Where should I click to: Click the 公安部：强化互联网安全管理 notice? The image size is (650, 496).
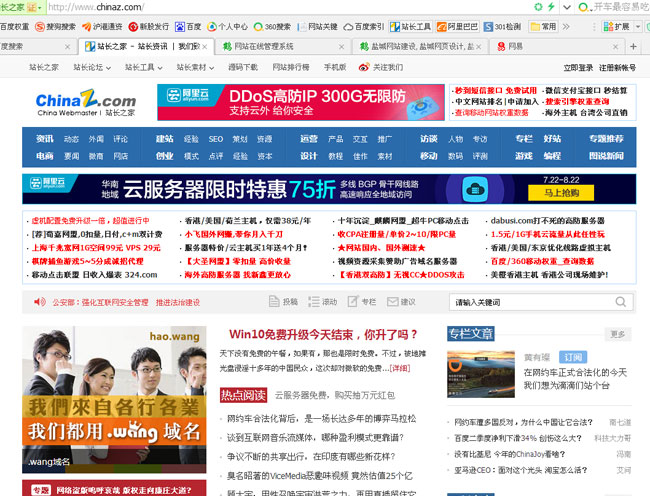(100, 302)
